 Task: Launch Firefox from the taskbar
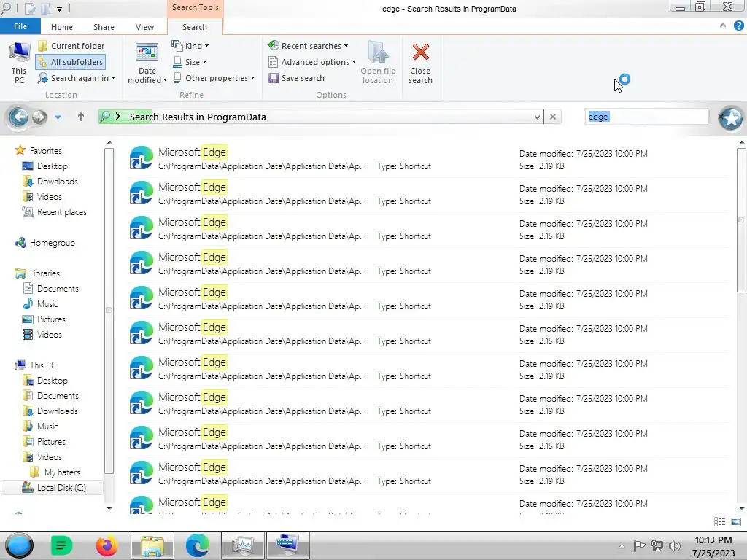click(x=107, y=545)
